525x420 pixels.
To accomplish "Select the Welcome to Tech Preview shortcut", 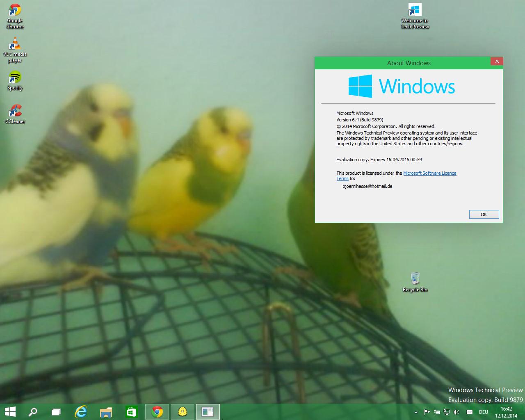I will [415, 16].
